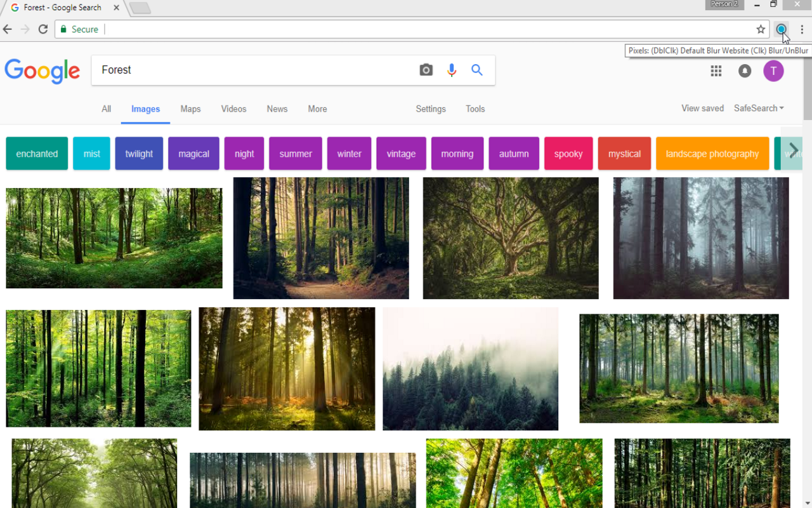Bookmark the page with the star icon
This screenshot has height=508, width=812.
coord(761,29)
